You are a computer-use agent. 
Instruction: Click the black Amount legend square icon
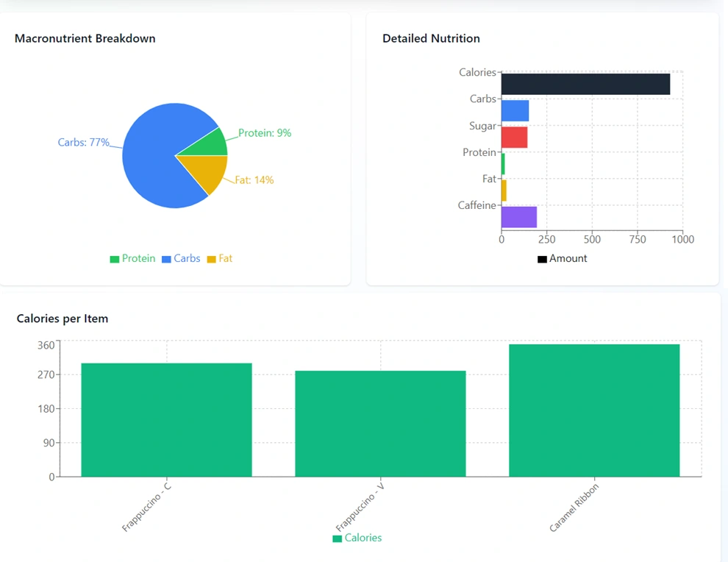(542, 259)
